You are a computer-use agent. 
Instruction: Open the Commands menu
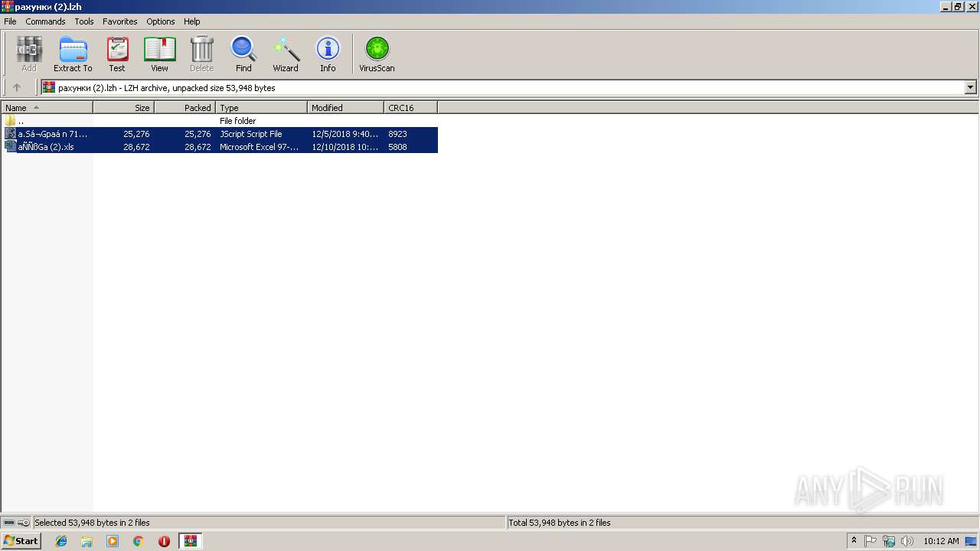[45, 21]
